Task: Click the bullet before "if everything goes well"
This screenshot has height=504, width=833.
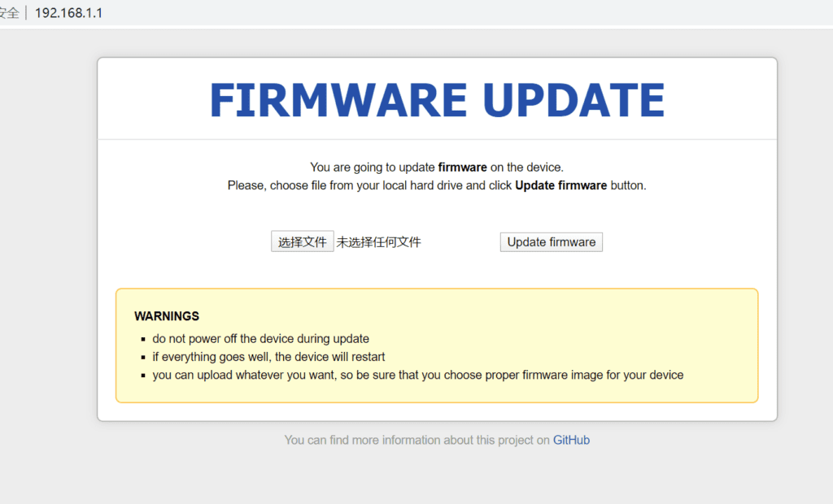Action: point(142,358)
